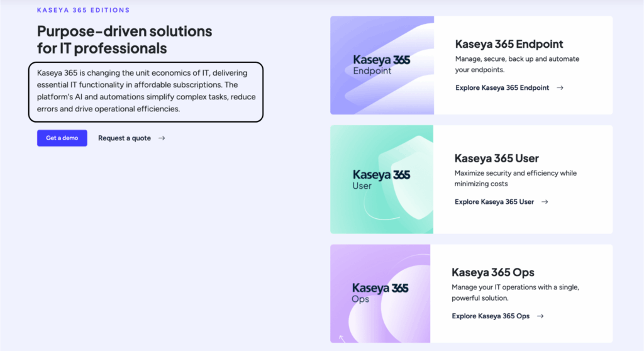
Task: Click the Get a demo button
Action: [62, 138]
